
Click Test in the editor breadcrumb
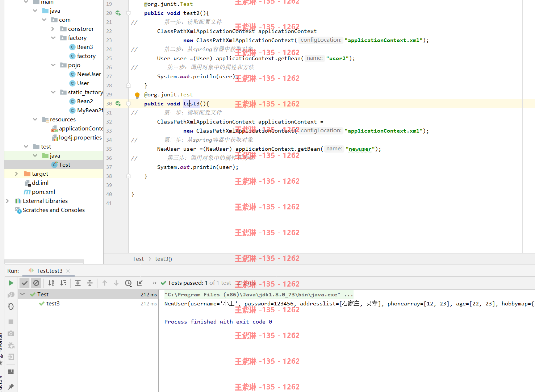tap(138, 259)
